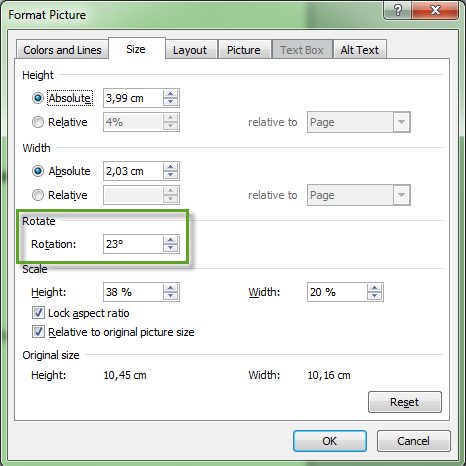Click the Help question mark icon
This screenshot has width=466, height=466.
pos(397,10)
